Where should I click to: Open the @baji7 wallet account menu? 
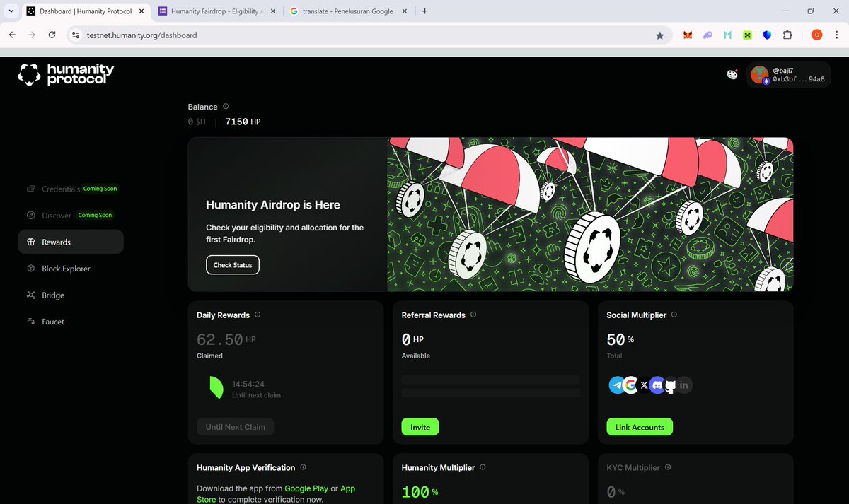[787, 75]
